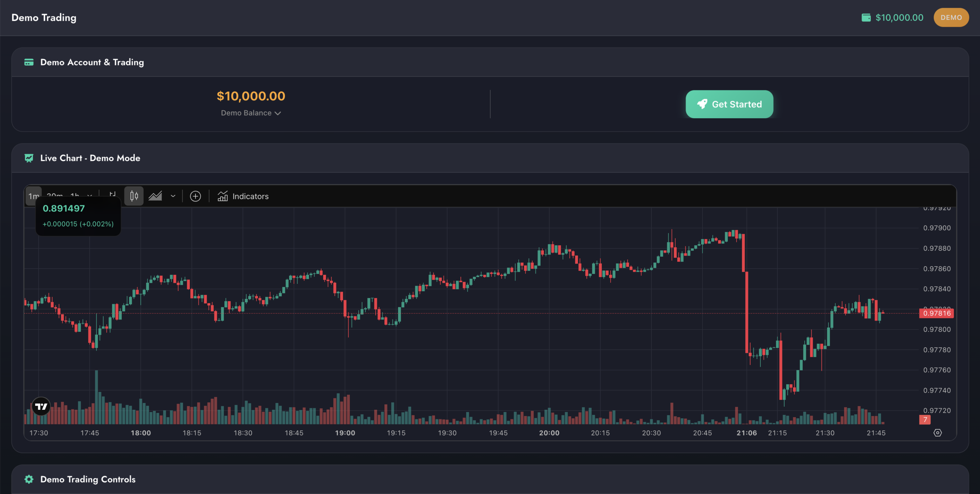The width and height of the screenshot is (980, 494).
Task: Expand the chart style dropdown arrow
Action: (x=173, y=196)
